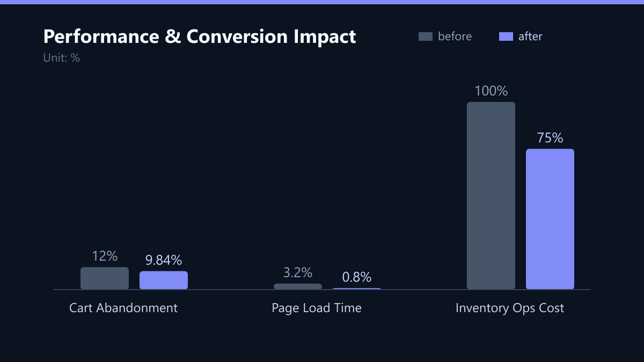Click the Cart Abandonment axis label
This screenshot has height=362, width=644.
point(123,308)
